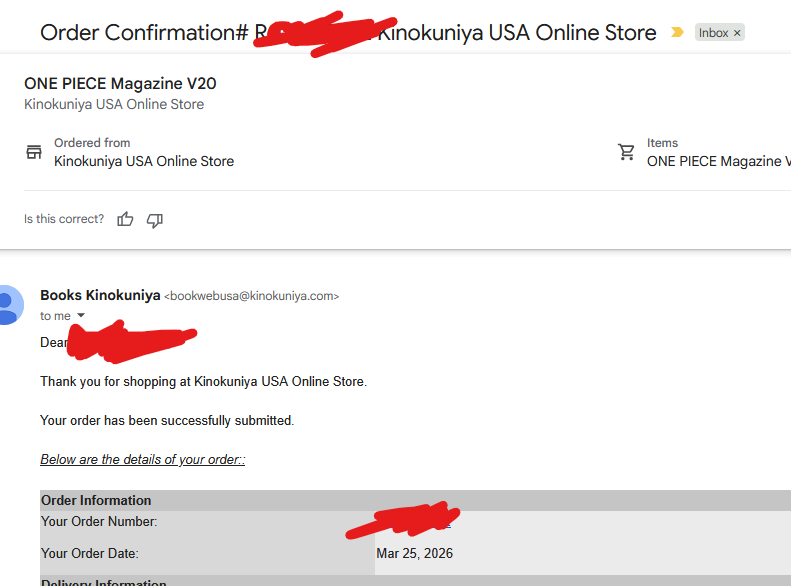Click the 'Your Order Number:' label
The height and width of the screenshot is (586, 791).
click(x=99, y=521)
